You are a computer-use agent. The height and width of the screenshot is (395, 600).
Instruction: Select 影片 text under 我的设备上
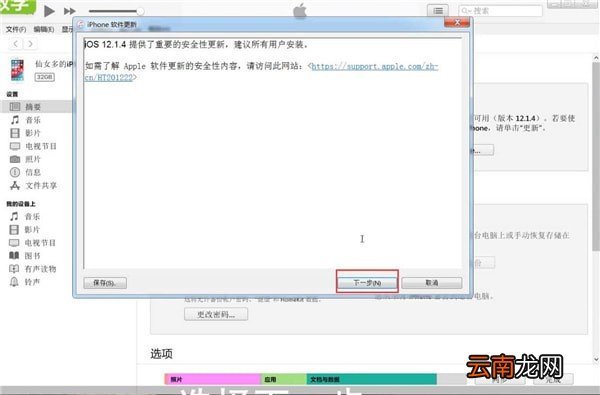(32, 230)
